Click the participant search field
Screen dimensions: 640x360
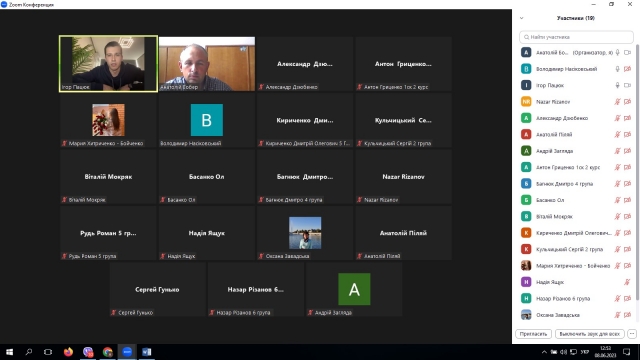[x=576, y=37]
